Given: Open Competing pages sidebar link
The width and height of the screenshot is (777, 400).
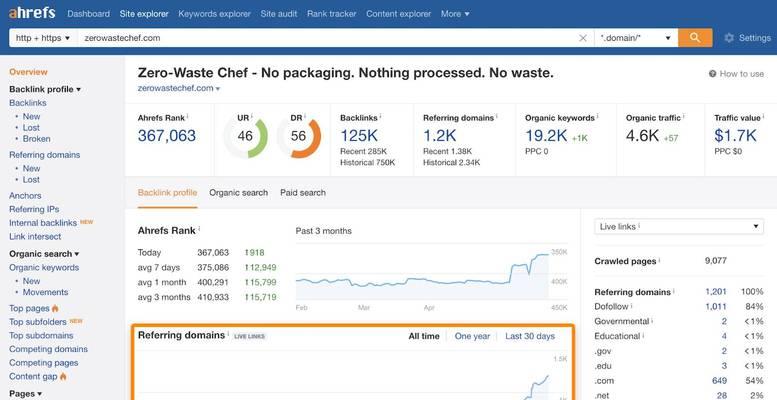Looking at the screenshot, I should pos(44,363).
